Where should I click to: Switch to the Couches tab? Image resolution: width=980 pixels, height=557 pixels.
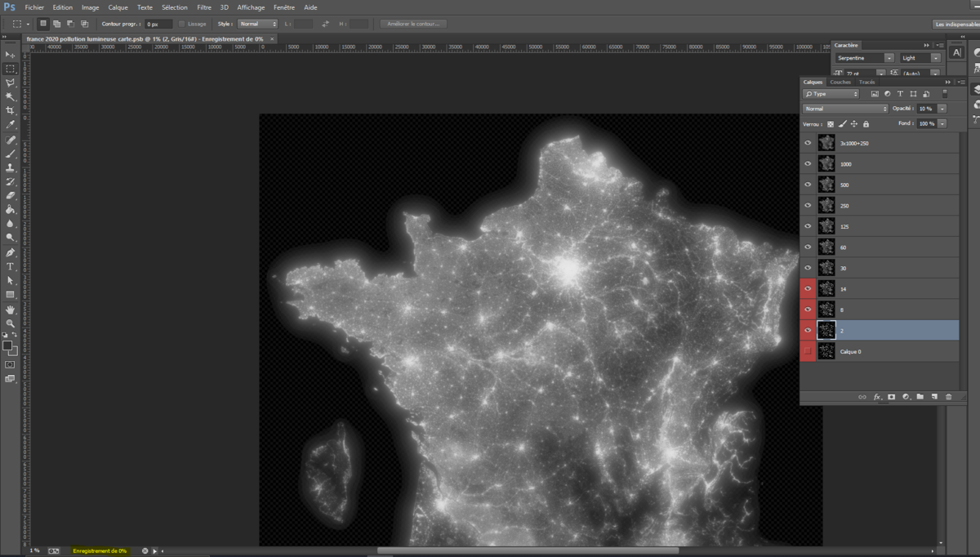840,82
